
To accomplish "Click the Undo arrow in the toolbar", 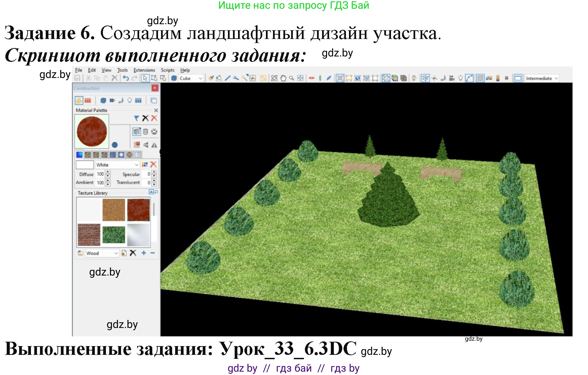I will [x=126, y=78].
